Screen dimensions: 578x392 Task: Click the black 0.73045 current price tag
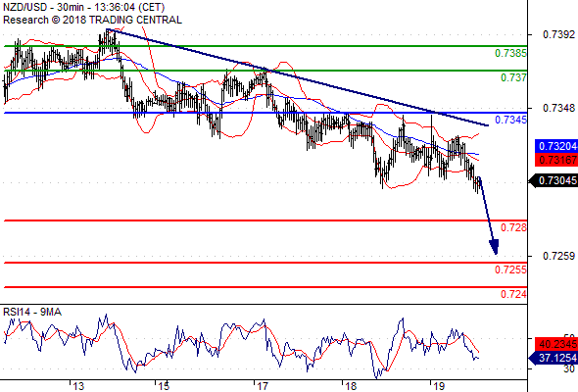click(x=554, y=180)
